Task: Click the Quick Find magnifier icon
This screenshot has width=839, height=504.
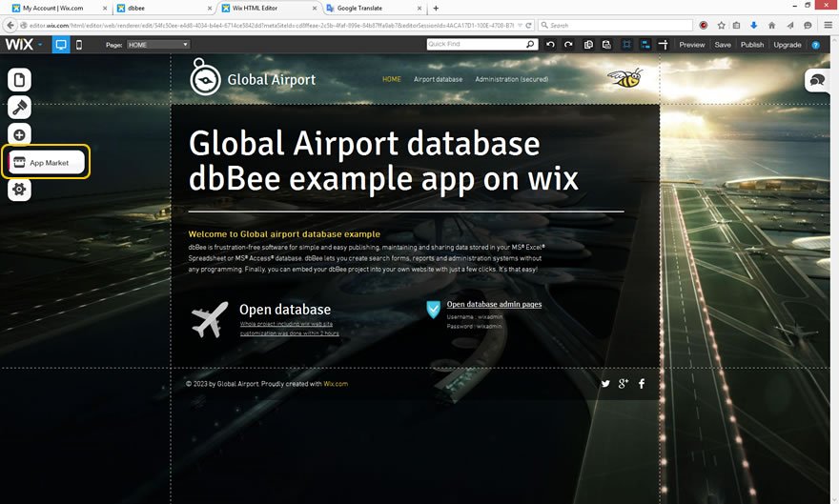Action: (530, 45)
